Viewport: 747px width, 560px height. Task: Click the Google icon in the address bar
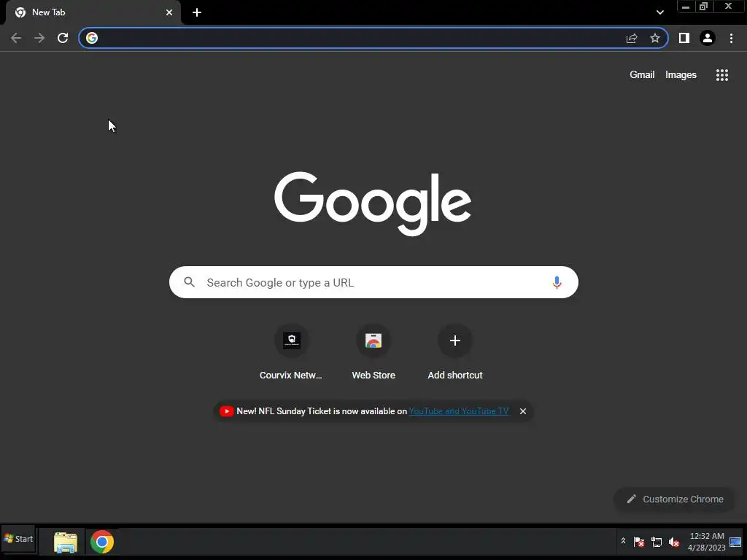click(x=92, y=38)
